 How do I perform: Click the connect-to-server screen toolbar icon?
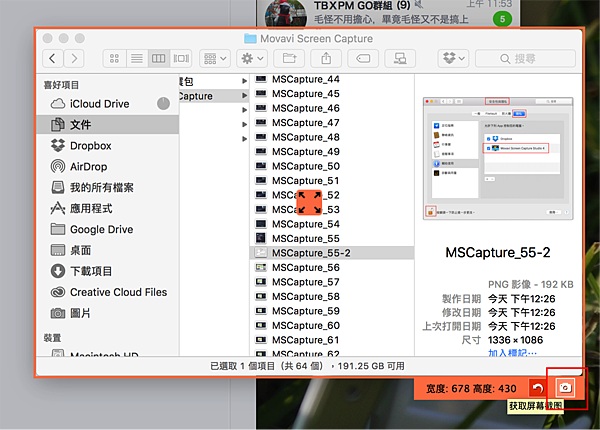coord(400,59)
